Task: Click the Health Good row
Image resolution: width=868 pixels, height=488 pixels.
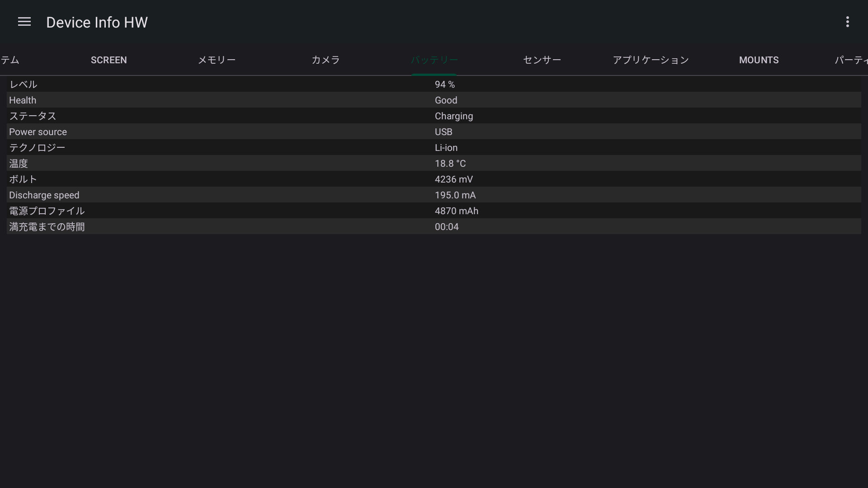Action: [434, 100]
